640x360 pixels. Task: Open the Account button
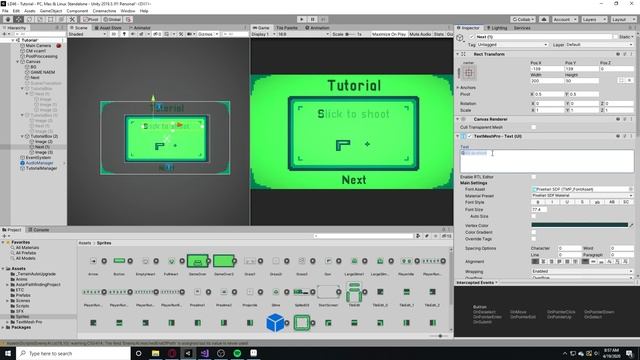(x=565, y=19)
